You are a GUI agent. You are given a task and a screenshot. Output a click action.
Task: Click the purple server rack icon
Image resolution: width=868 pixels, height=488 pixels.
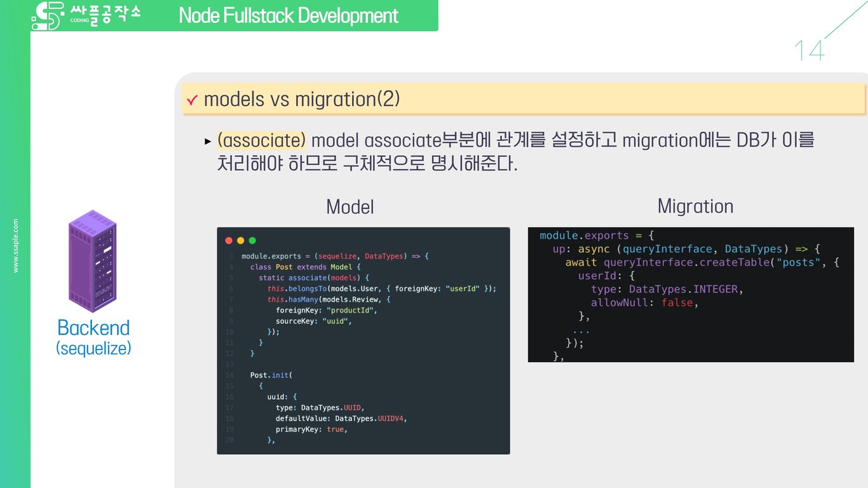(93, 261)
